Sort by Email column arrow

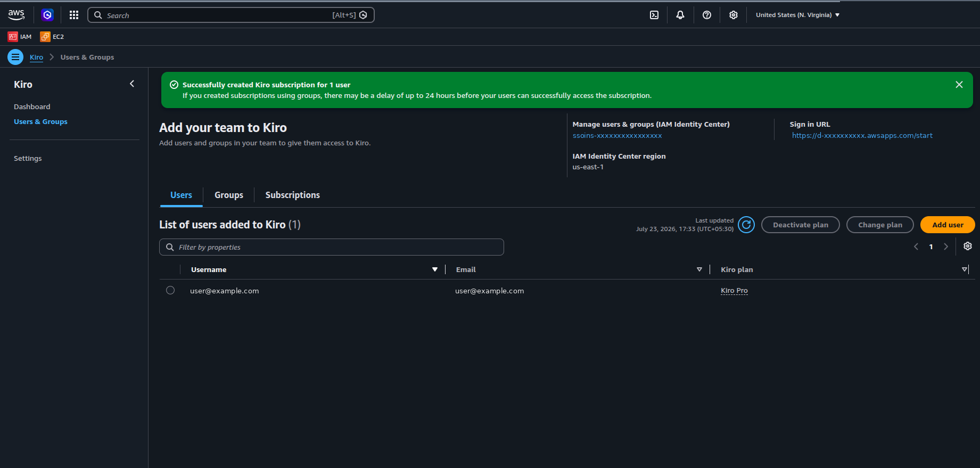tap(699, 269)
